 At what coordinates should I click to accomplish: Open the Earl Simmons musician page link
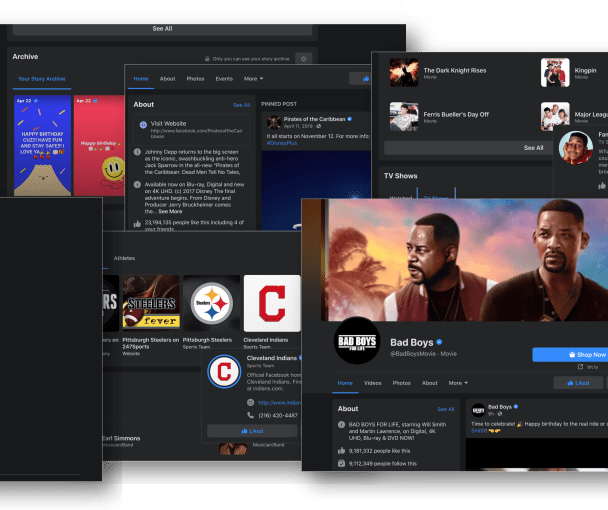coord(121,438)
